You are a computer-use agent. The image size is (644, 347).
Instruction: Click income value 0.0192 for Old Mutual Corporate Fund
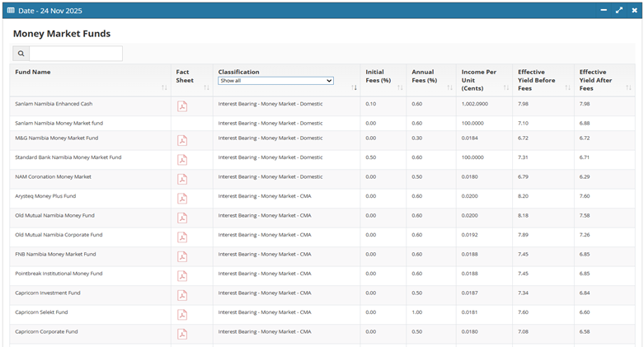coord(469,235)
